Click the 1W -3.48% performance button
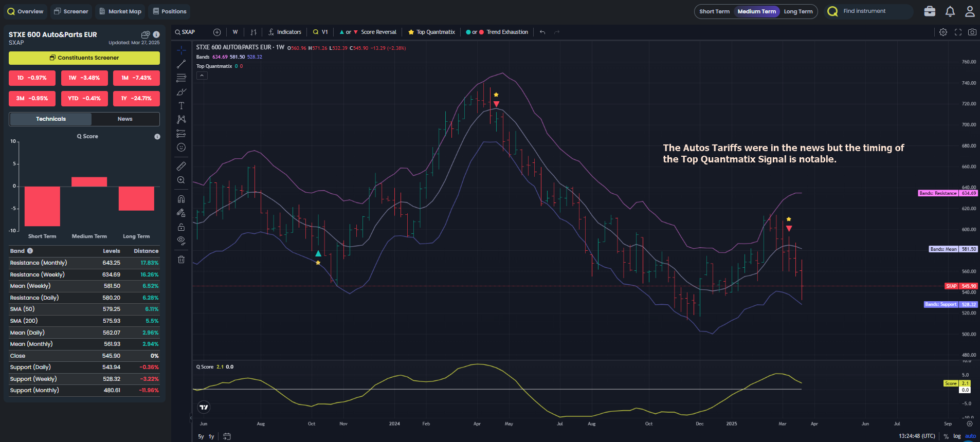Screen dimensions: 980x442 point(84,78)
